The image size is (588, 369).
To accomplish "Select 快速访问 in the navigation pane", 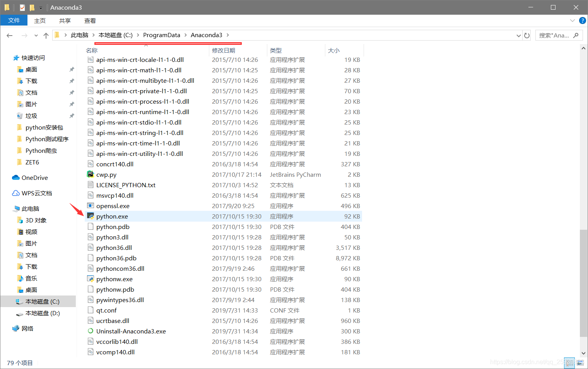I will point(33,58).
